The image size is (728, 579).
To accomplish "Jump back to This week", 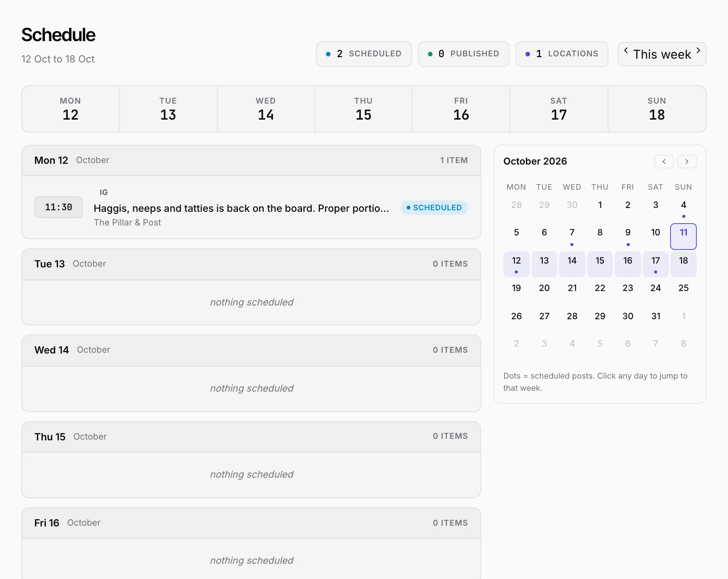I will coord(662,54).
